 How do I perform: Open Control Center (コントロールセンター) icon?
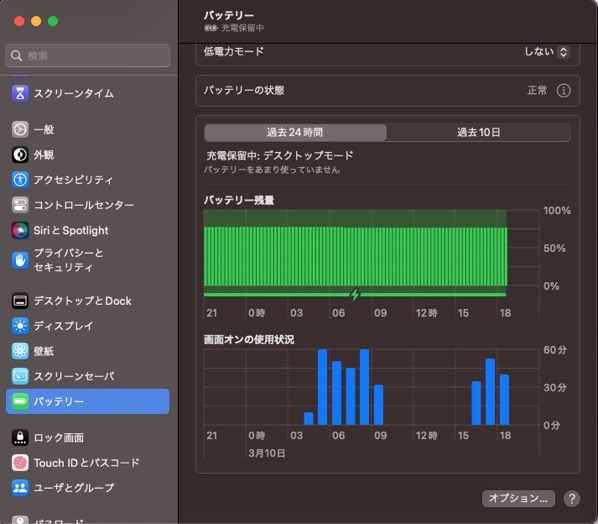click(20, 205)
